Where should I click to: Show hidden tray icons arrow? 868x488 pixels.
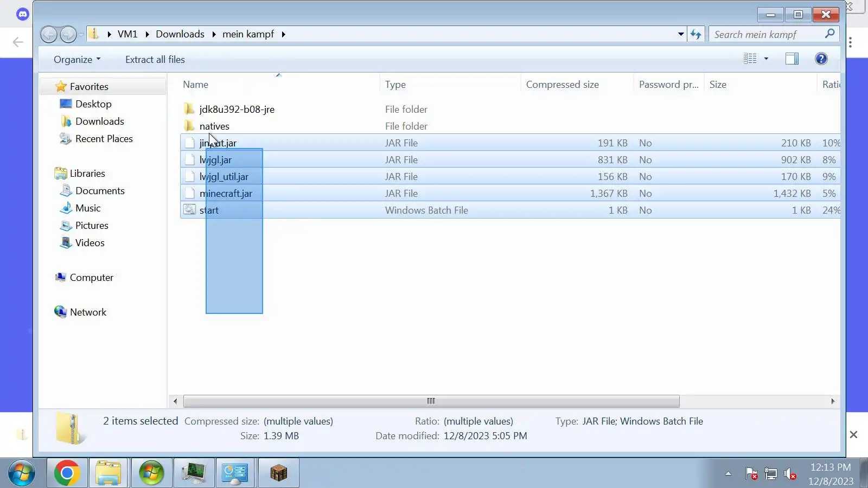click(728, 474)
